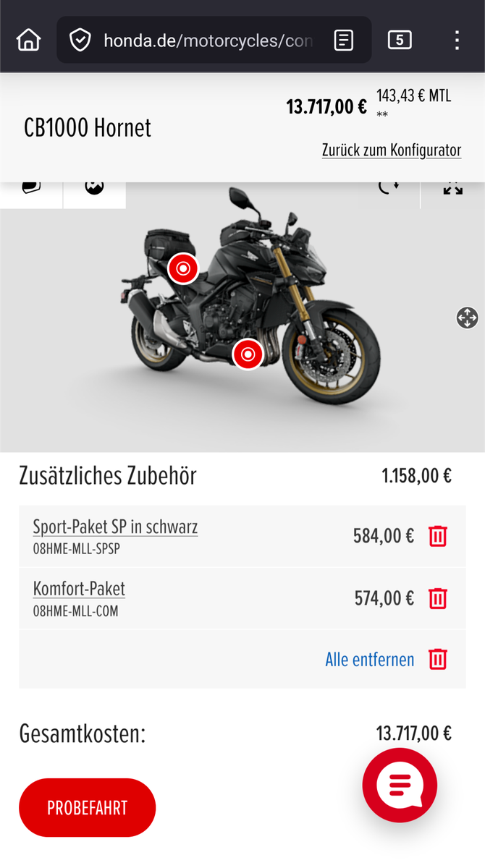Tap the red hotspot on rear seat bag
The height and width of the screenshot is (868, 485).
pyautogui.click(x=183, y=268)
